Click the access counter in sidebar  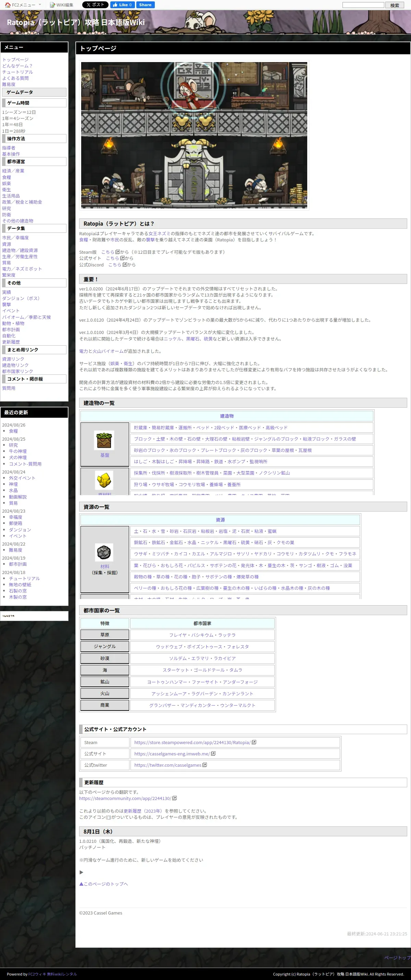click(8, 616)
